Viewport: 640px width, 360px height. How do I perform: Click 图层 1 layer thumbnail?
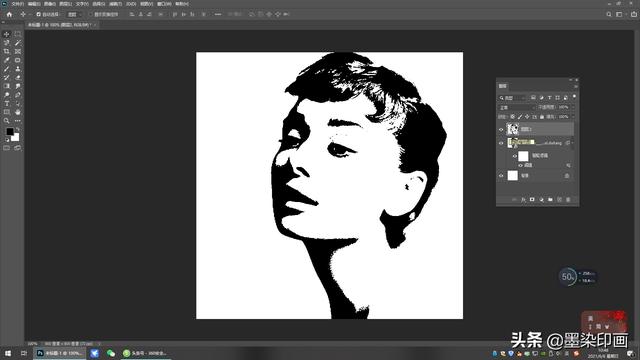tap(513, 129)
